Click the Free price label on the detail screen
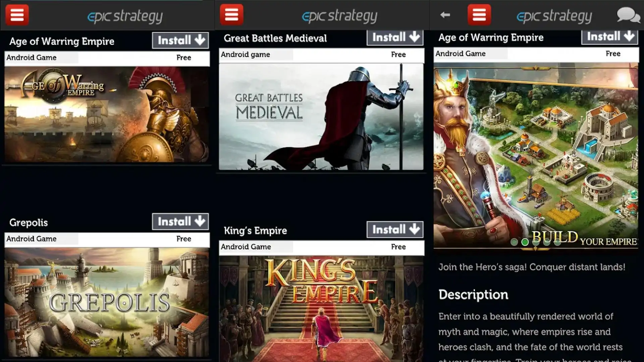 tap(613, 54)
